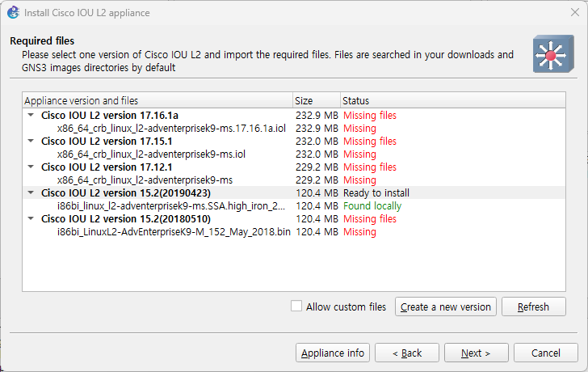The image size is (588, 372).
Task: Collapse the version 15.2(20180510) tree arrow
Action: [x=31, y=219]
